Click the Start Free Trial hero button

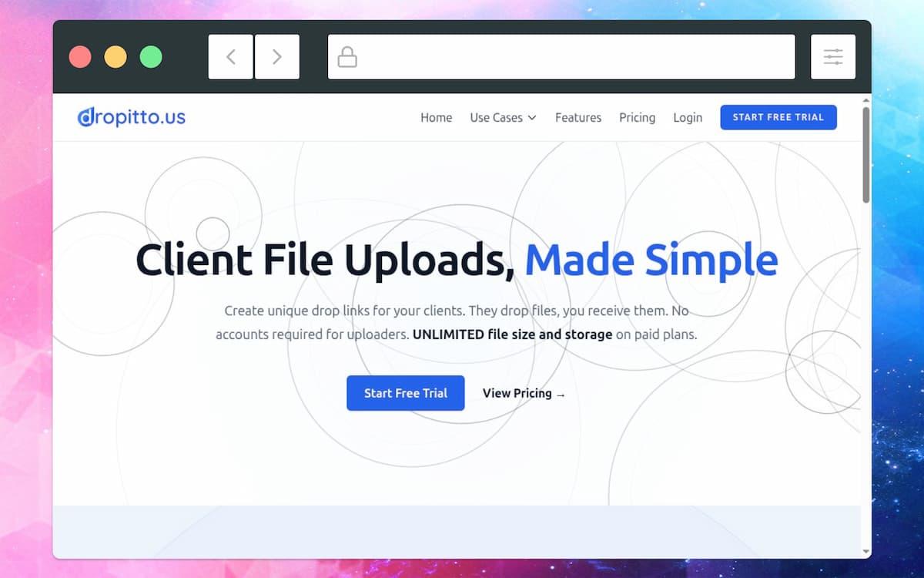pos(406,393)
